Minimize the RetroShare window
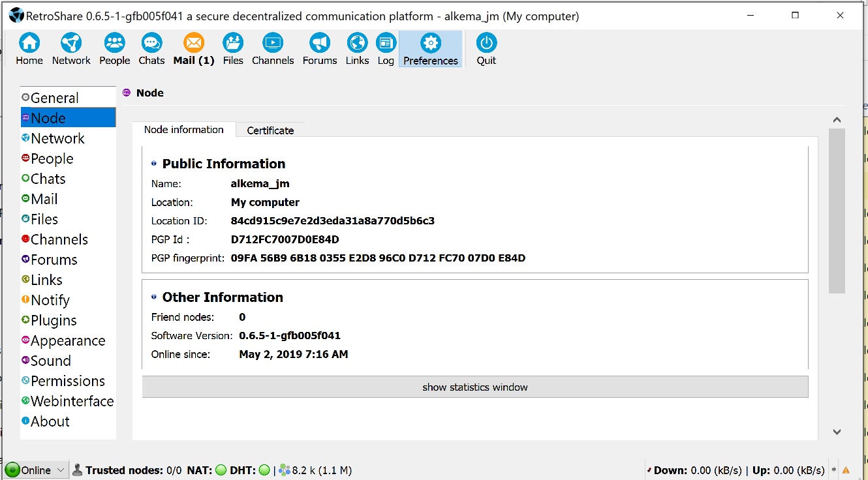868x480 pixels. [749, 16]
